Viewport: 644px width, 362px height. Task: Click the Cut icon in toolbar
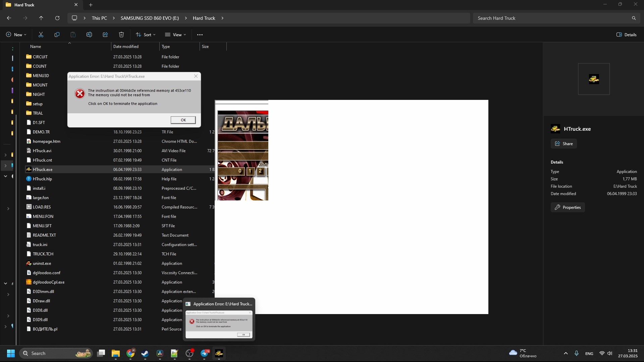tap(41, 35)
